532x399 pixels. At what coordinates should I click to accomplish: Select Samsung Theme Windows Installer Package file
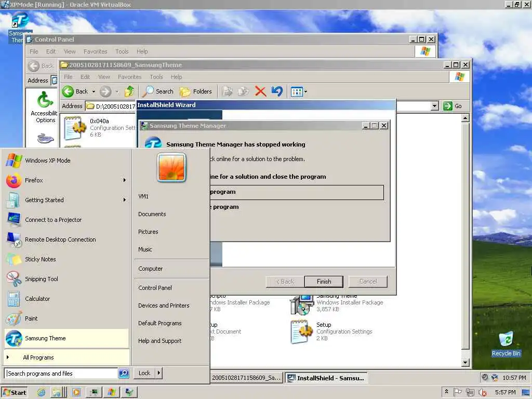tap(338, 303)
